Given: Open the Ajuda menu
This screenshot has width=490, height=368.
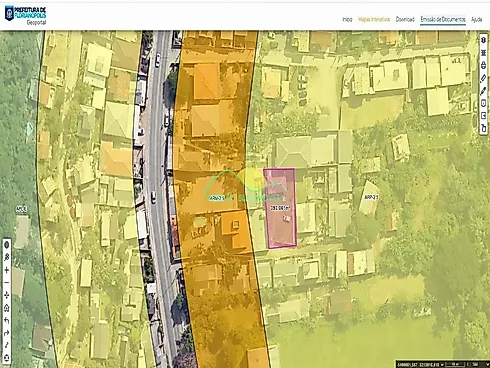Looking at the screenshot, I should click(477, 19).
